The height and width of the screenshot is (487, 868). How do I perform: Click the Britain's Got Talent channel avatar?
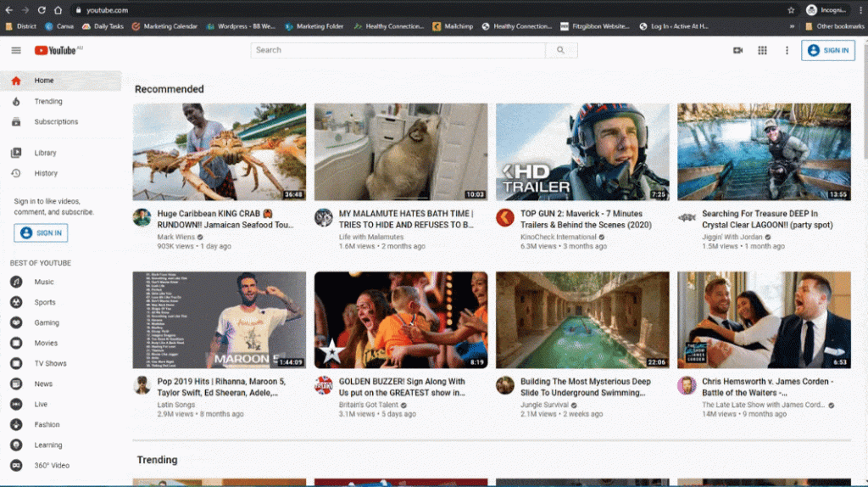tap(323, 385)
